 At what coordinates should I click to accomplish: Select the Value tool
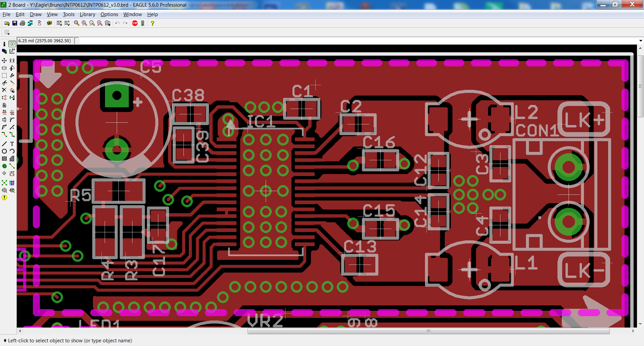click(x=12, y=112)
